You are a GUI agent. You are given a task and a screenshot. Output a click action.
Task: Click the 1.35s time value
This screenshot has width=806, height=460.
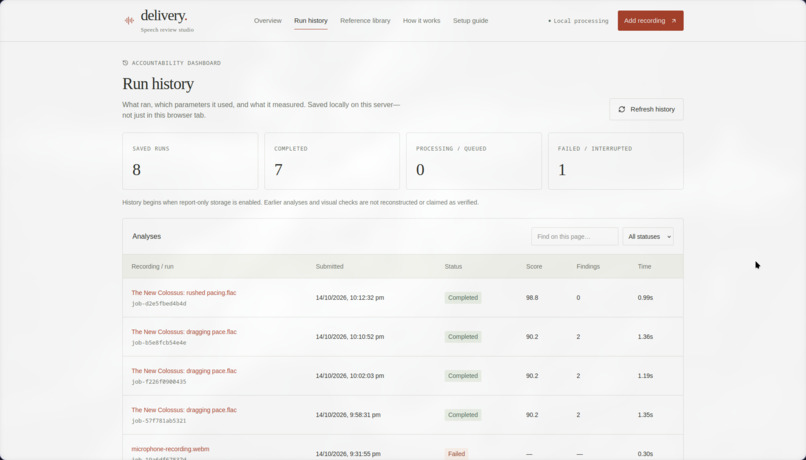click(x=645, y=415)
